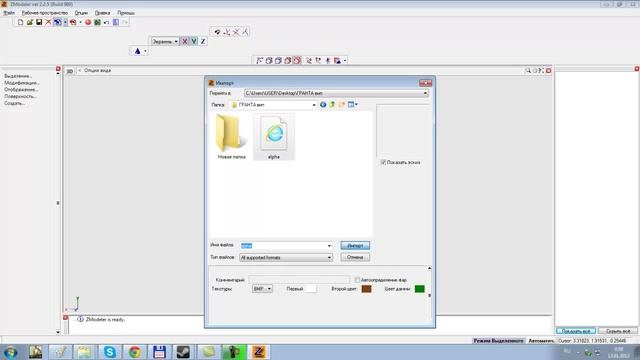This screenshot has width=640, height=360.
Task: Click the red X delete toolbar icon
Action: click(48, 22)
